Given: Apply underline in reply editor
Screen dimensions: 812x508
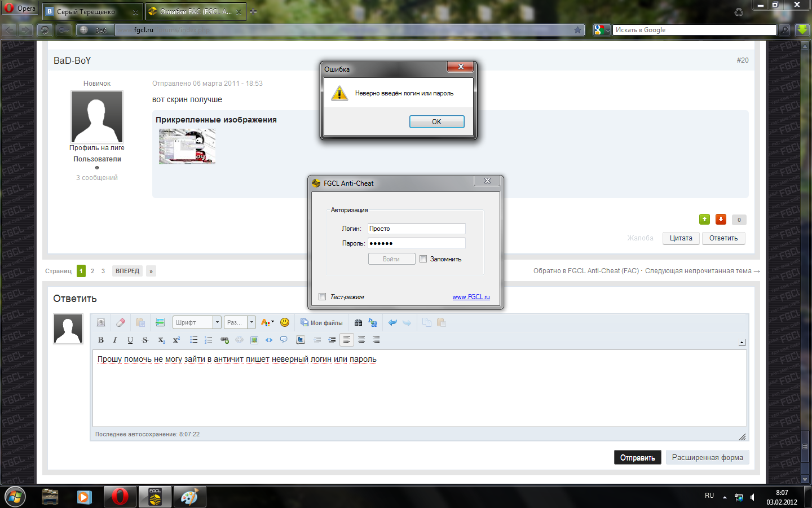Looking at the screenshot, I should click(x=130, y=340).
